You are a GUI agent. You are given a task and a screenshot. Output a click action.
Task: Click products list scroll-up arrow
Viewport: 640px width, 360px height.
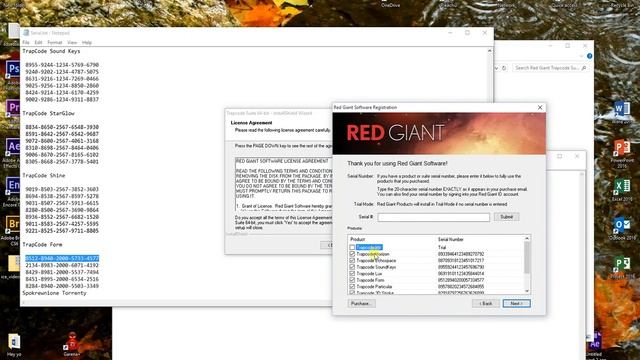coord(527,238)
